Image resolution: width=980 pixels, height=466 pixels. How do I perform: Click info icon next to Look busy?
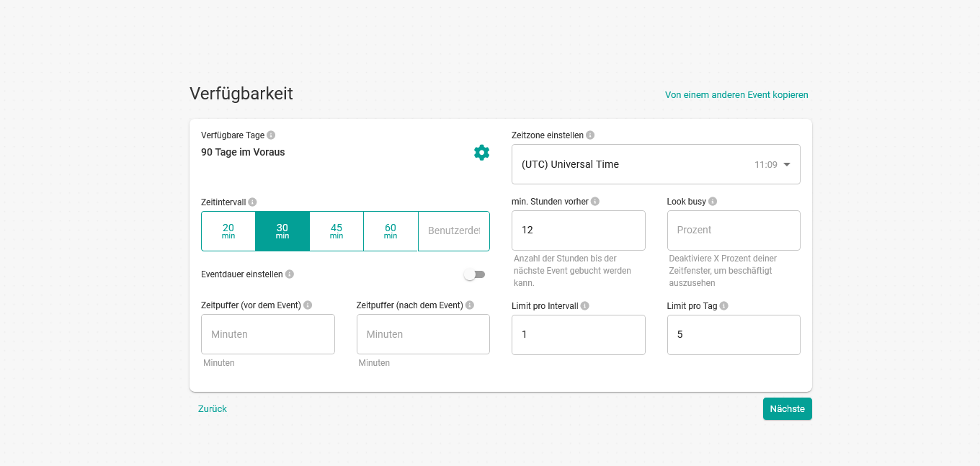coord(713,202)
